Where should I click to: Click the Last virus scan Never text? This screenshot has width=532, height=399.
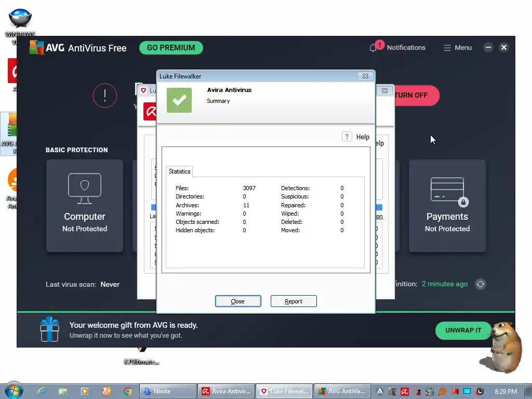(x=83, y=284)
